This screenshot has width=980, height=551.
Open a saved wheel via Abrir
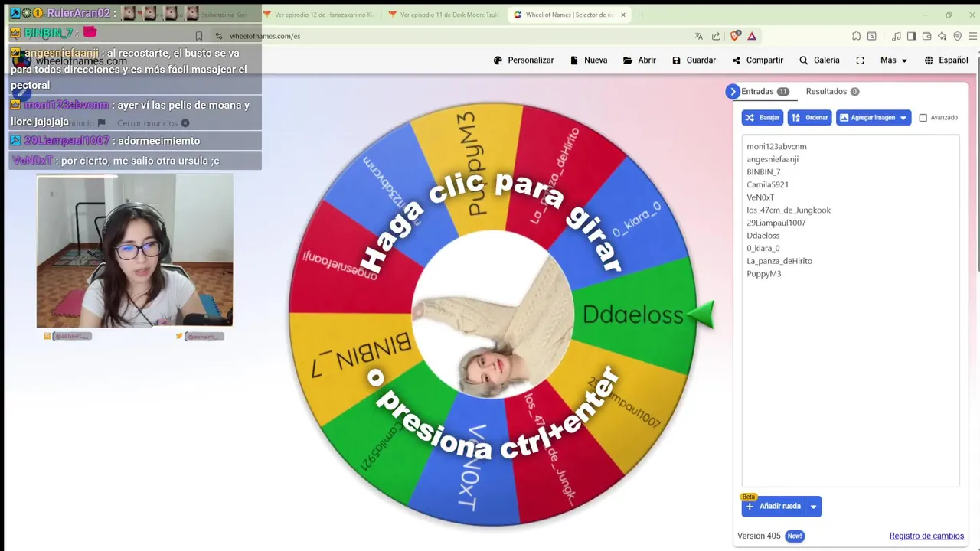tap(639, 60)
